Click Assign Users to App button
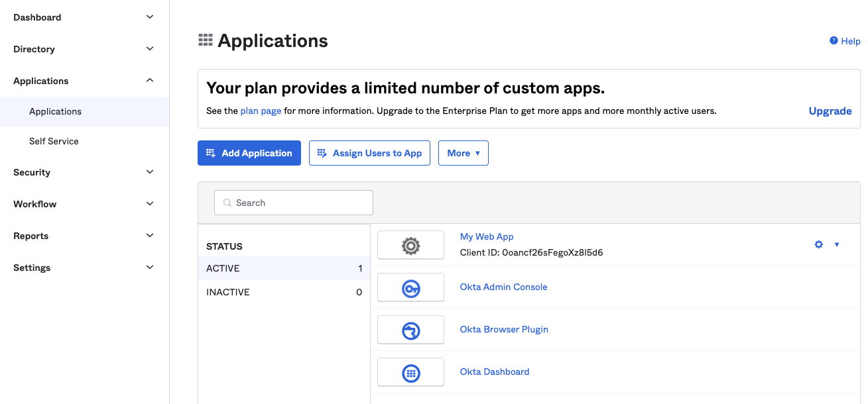Screen dimensions: 868x404 pos(369,153)
